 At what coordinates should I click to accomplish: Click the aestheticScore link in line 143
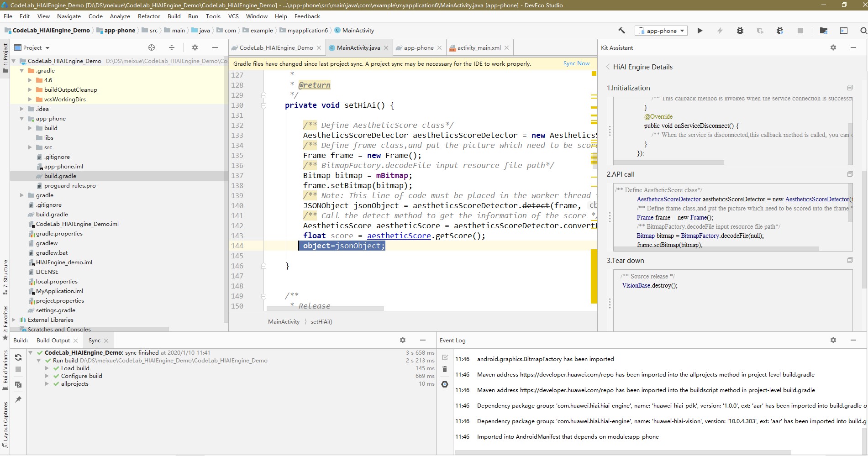(399, 236)
